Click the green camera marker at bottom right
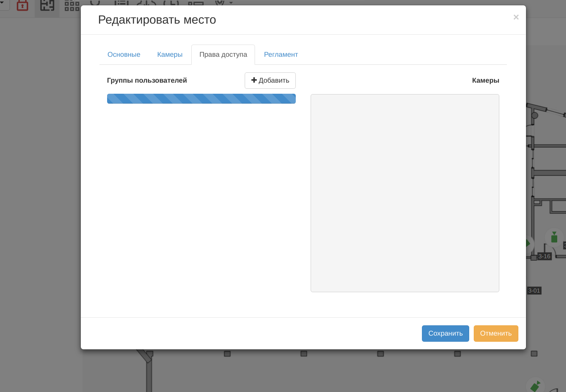The height and width of the screenshot is (392, 566). tap(535, 386)
